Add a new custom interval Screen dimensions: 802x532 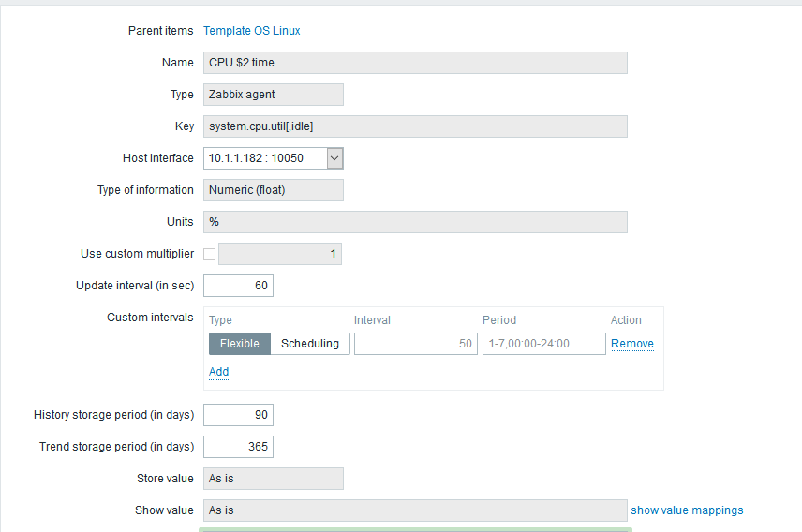point(218,372)
